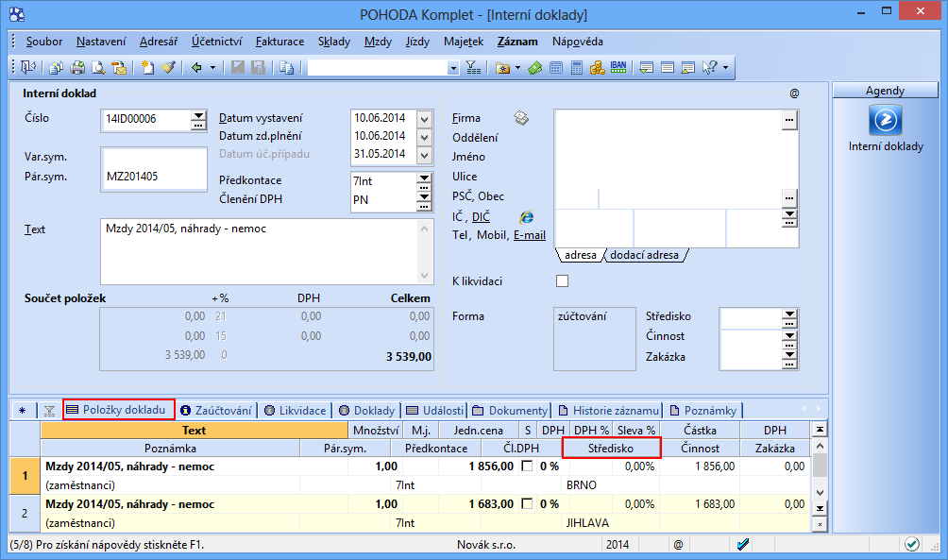Click the green back arrow icon

coord(196,68)
